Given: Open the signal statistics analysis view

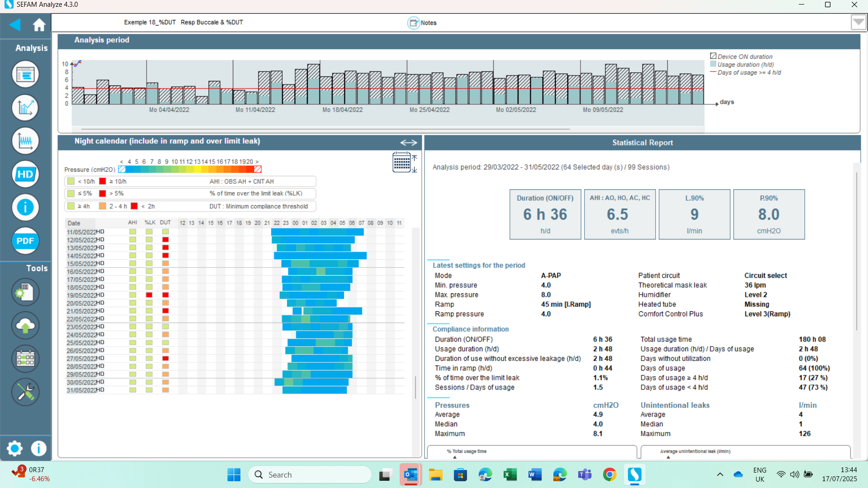Looking at the screenshot, I should point(25,141).
